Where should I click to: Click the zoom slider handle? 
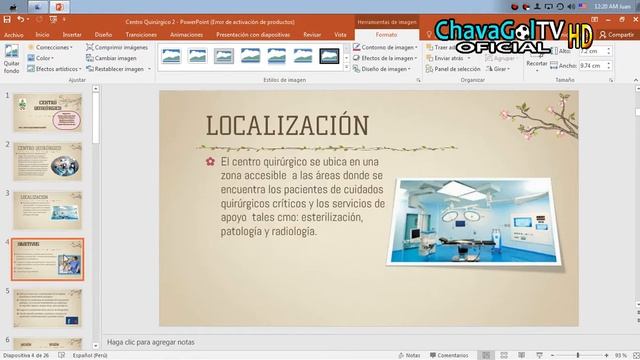578,355
